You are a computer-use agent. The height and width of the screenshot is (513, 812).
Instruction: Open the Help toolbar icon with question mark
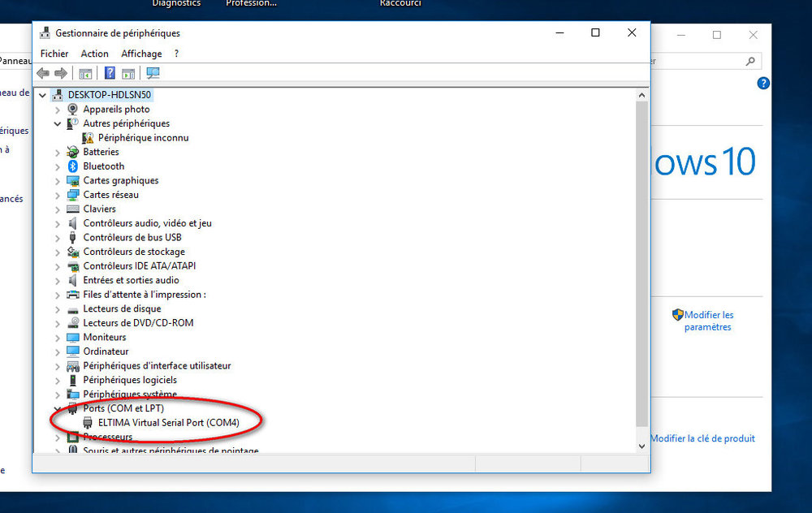(110, 73)
